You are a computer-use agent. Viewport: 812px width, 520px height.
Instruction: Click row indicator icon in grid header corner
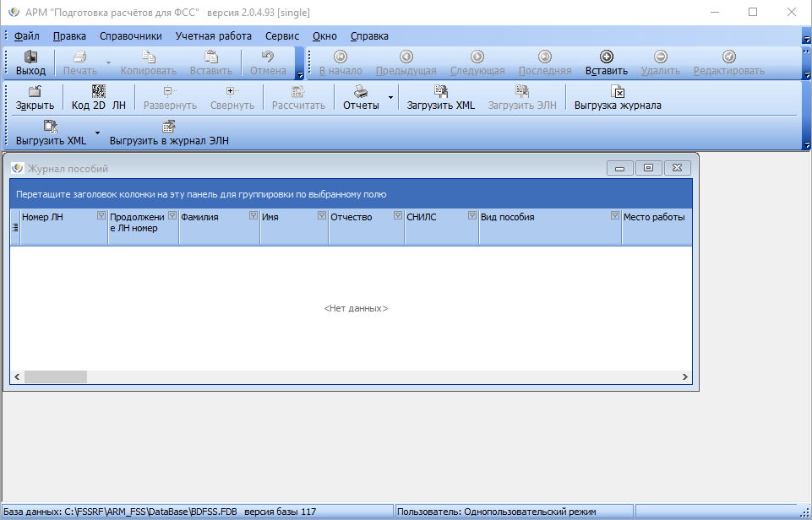click(x=15, y=227)
